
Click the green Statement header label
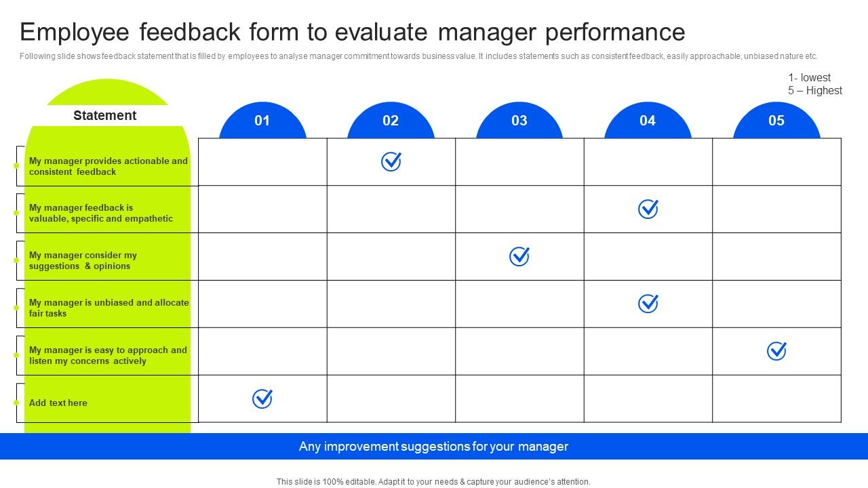(x=105, y=115)
